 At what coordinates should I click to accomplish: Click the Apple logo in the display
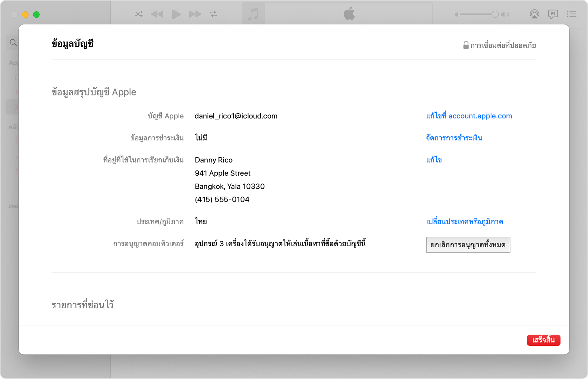click(349, 14)
